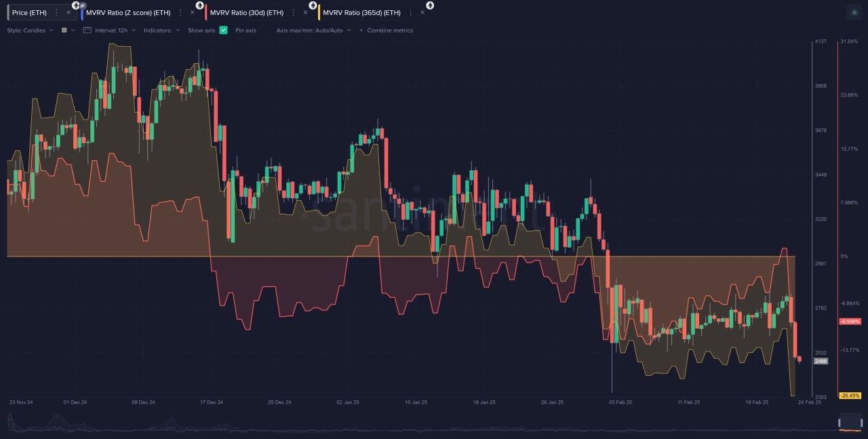
Task: Open options menu for MVRV Ratio (365d)
Action: tap(410, 12)
